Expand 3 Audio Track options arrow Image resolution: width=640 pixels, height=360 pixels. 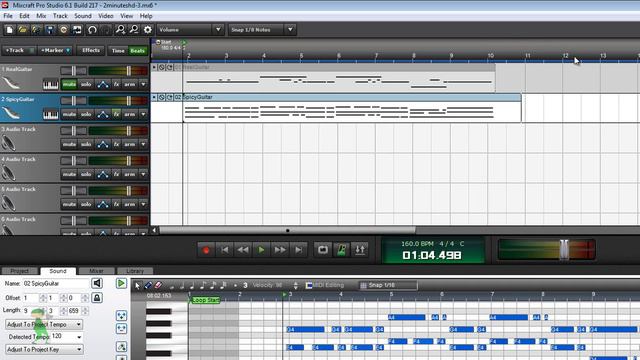coord(143,144)
